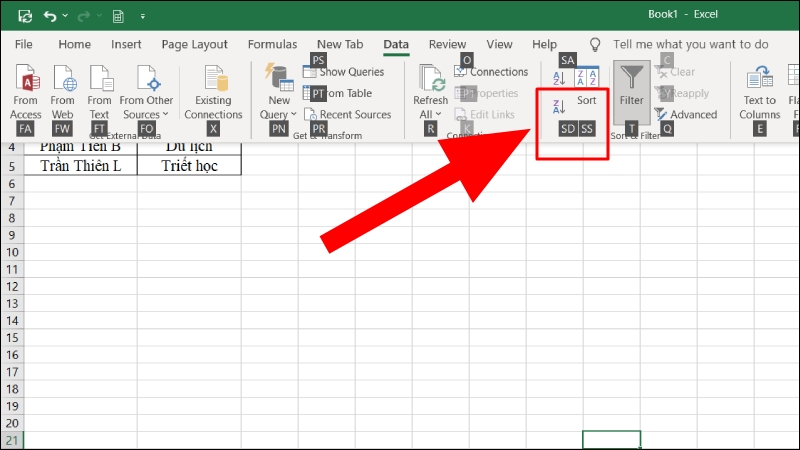Viewport: 800px width, 450px height.
Task: Sort A to Z ascending
Action: (559, 78)
